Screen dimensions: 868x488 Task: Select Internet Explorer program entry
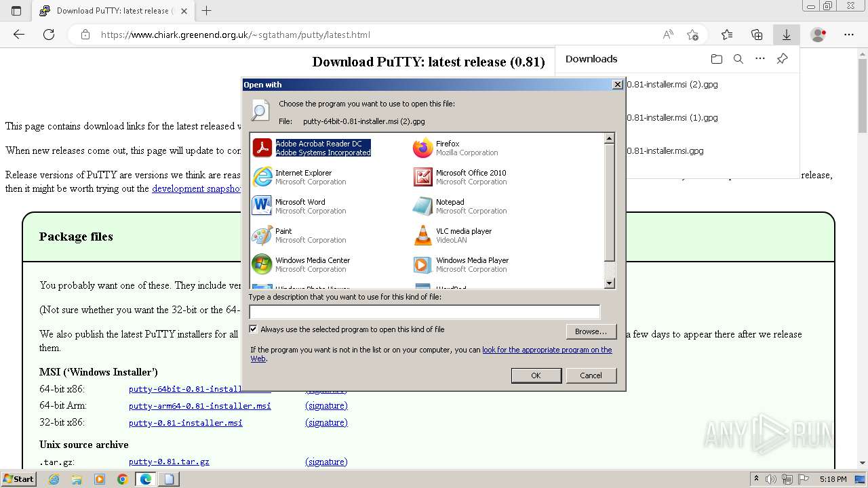[299, 177]
